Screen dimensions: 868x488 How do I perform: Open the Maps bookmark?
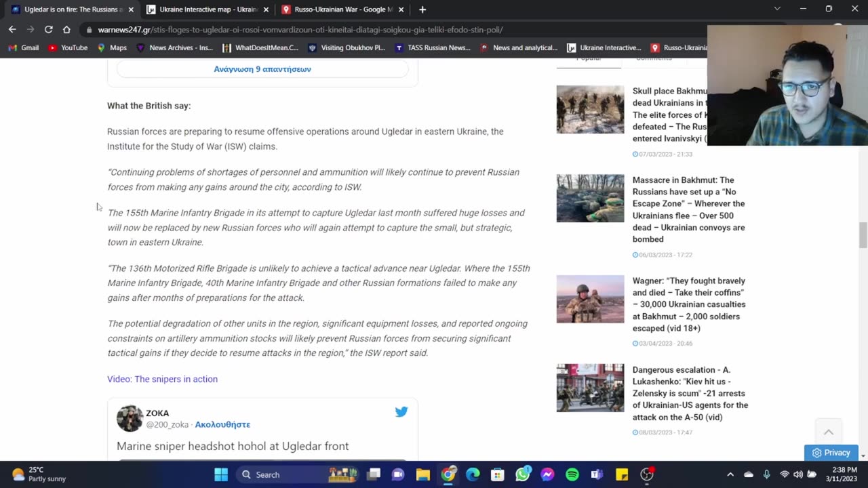pyautogui.click(x=112, y=47)
